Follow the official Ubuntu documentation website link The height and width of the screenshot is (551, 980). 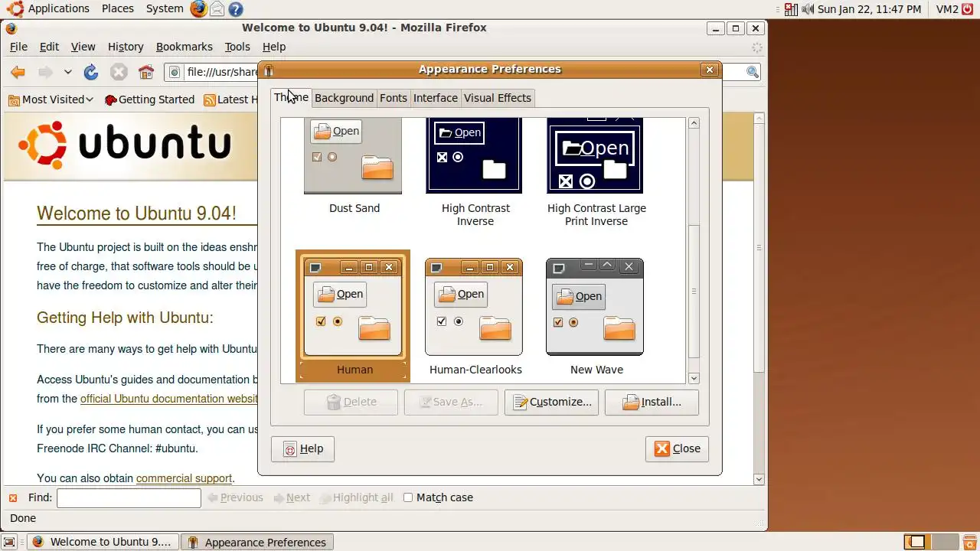tap(169, 399)
